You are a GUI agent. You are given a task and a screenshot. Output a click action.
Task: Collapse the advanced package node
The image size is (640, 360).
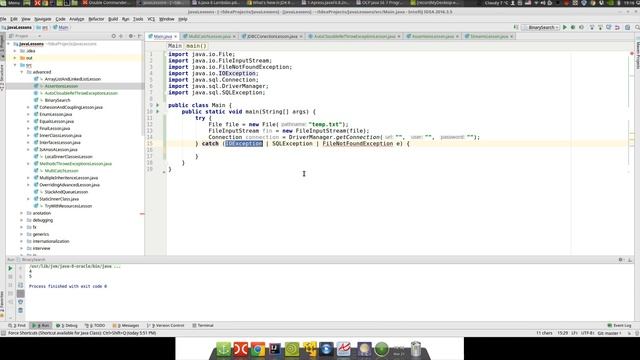pos(22,72)
